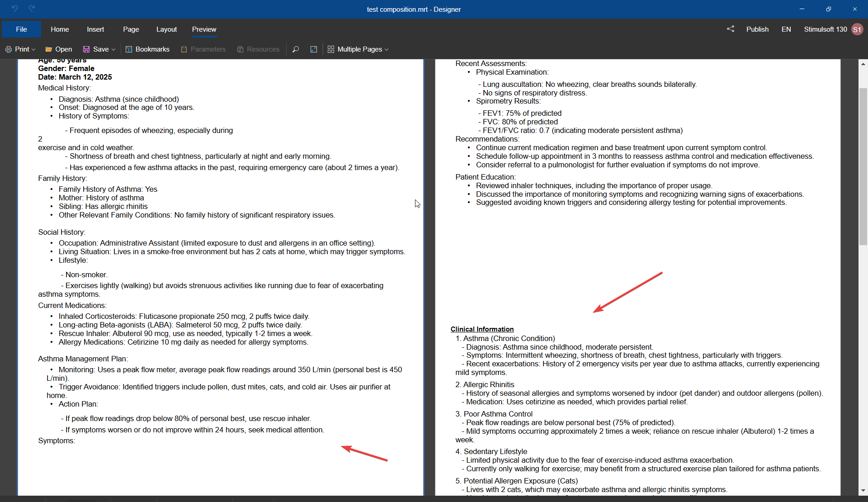
Task: Expand the Multiple Pages dropdown arrow
Action: [x=387, y=49]
